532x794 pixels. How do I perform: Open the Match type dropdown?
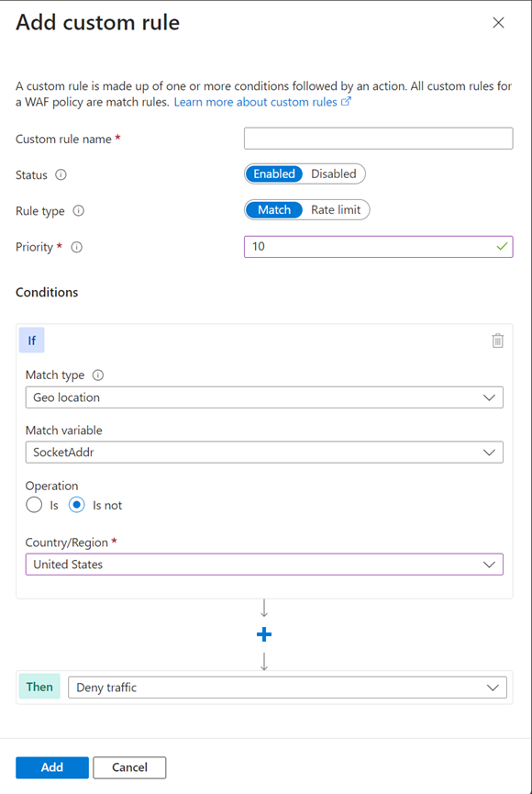(x=264, y=397)
